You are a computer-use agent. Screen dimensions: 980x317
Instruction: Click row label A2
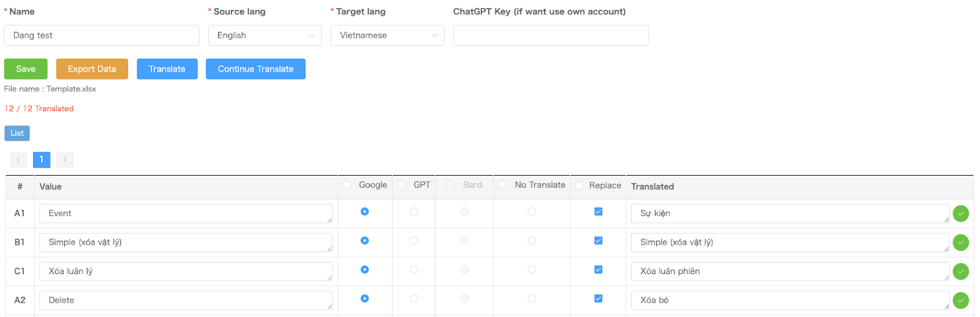20,300
